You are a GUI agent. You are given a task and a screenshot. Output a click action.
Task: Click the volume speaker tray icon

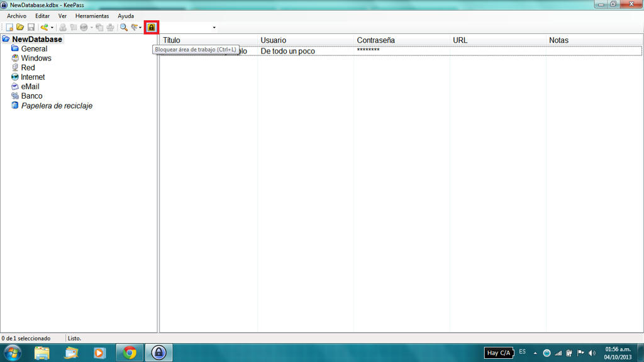click(592, 353)
